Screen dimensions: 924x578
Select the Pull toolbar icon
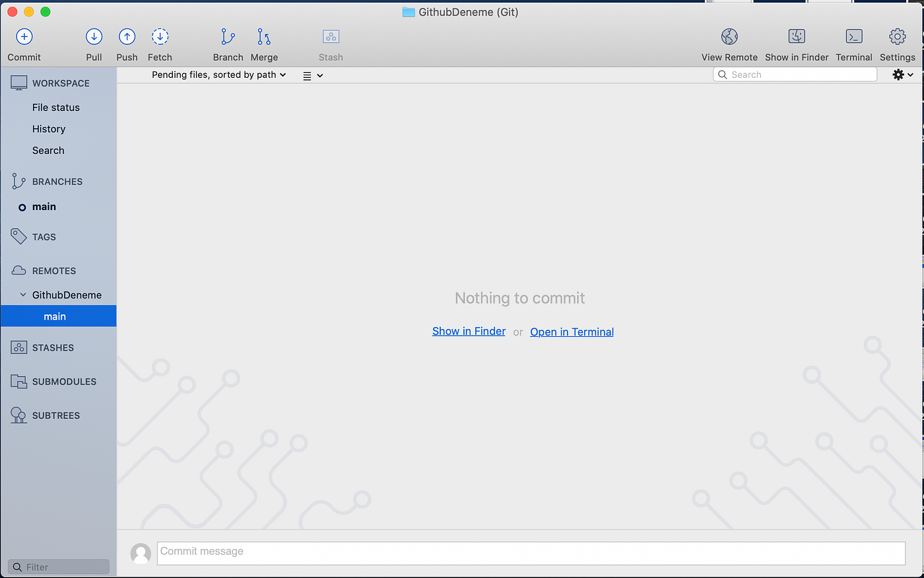point(94,37)
